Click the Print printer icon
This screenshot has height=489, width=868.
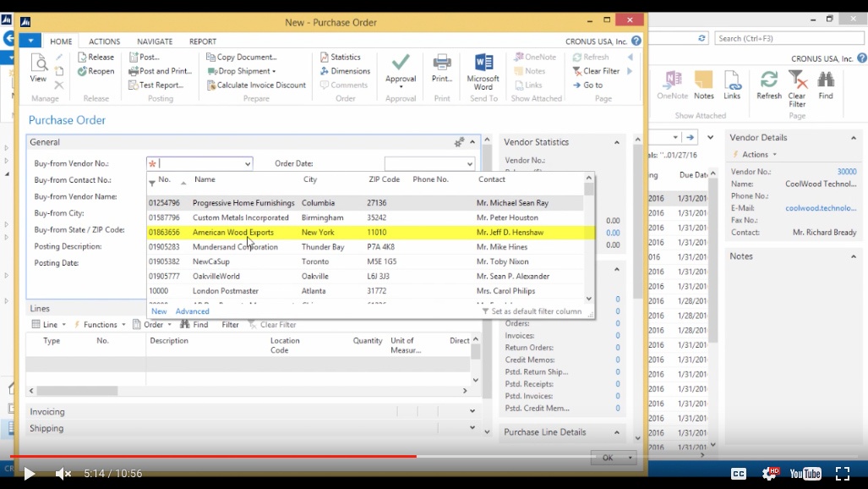pyautogui.click(x=442, y=62)
